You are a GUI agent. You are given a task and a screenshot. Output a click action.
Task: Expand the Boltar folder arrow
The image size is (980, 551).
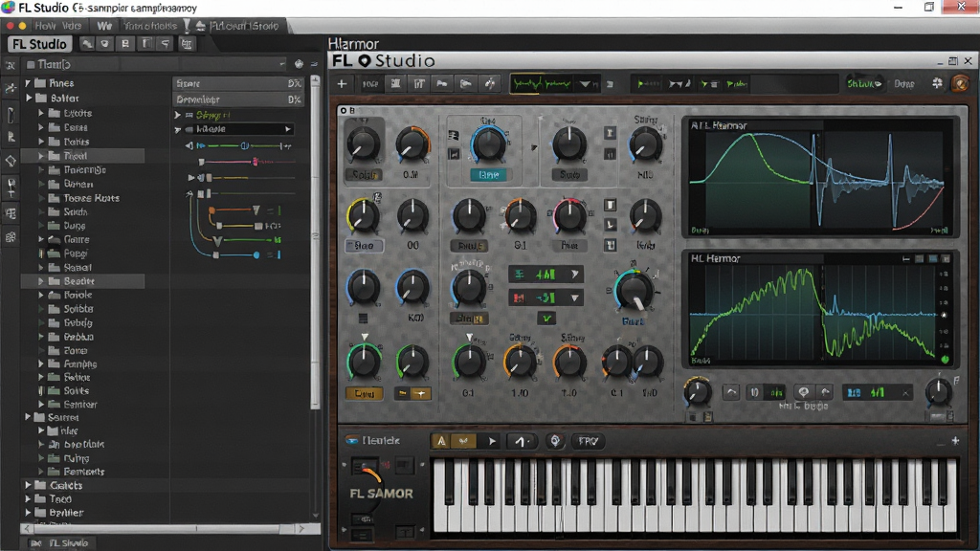[29, 99]
